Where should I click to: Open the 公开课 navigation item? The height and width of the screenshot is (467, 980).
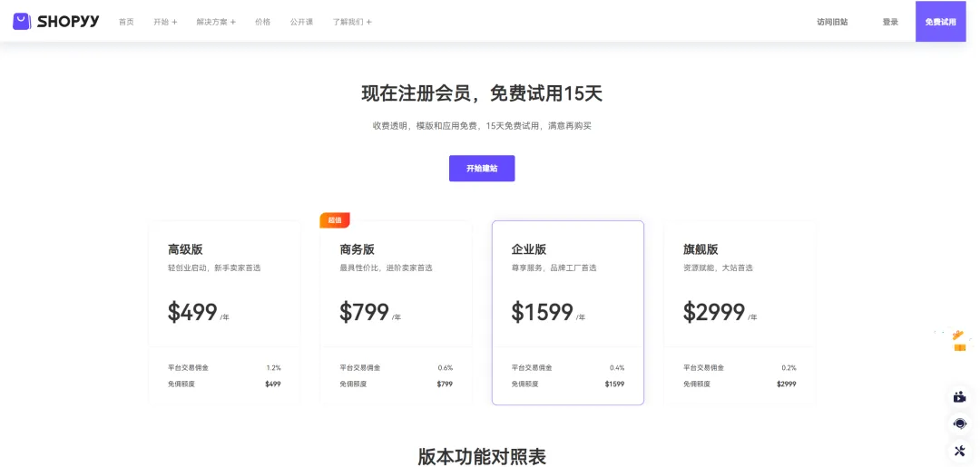pyautogui.click(x=301, y=22)
